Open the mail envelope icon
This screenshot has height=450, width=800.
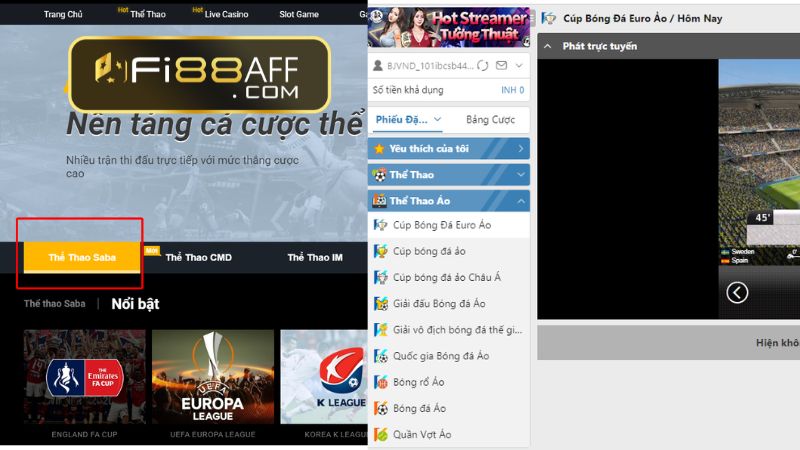coord(502,65)
